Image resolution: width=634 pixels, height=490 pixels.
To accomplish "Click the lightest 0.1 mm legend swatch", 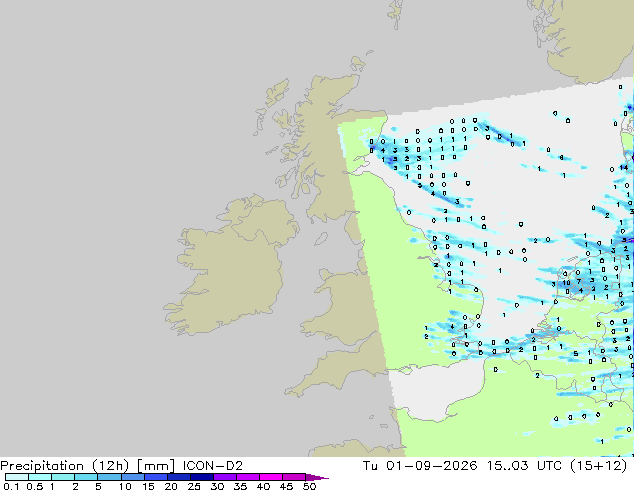I will tap(17, 477).
